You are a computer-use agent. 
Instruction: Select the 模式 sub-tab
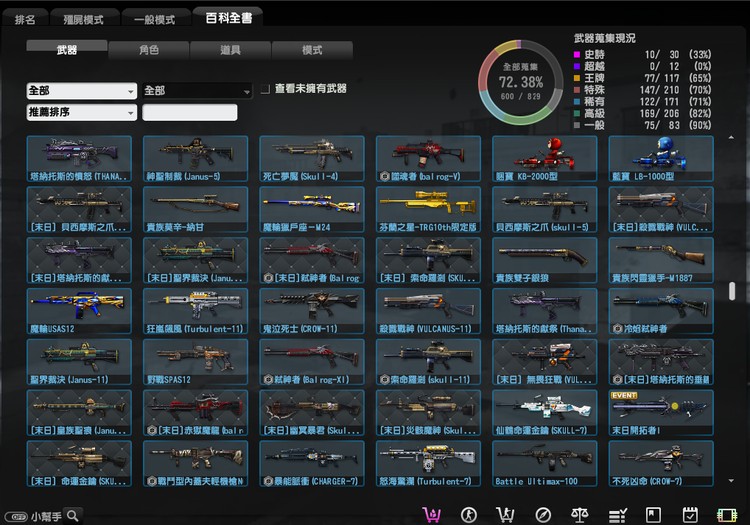tap(312, 50)
